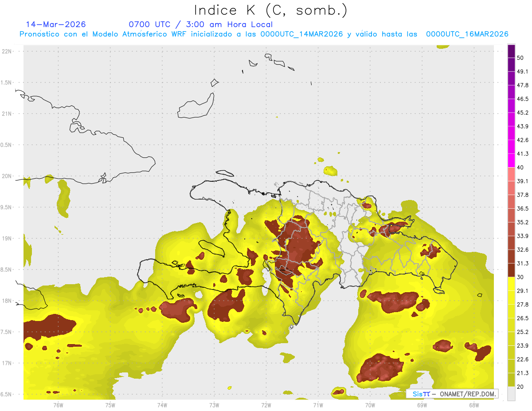The image size is (532, 411).
Task: Click the colorbar value 42.6
Action: pyautogui.click(x=523, y=140)
